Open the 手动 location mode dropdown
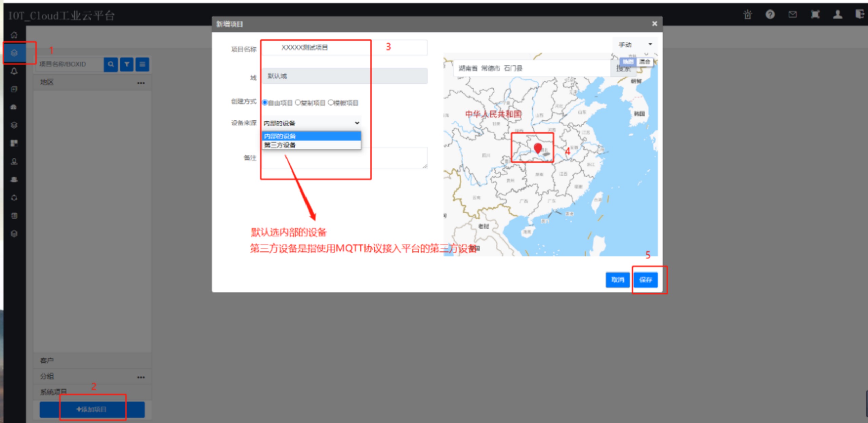 coord(635,44)
